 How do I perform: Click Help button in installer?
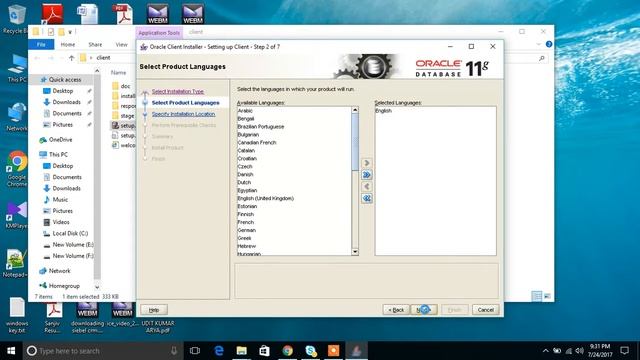154,310
